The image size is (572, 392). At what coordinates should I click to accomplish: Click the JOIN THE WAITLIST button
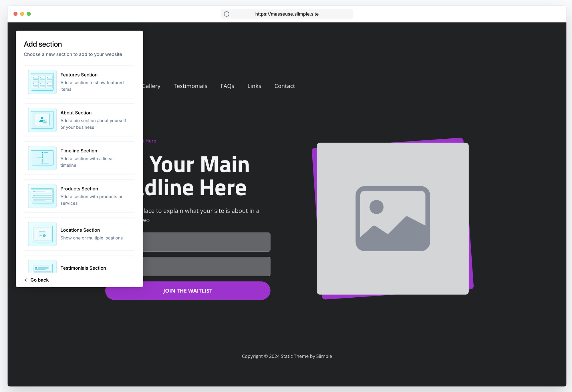(x=187, y=290)
